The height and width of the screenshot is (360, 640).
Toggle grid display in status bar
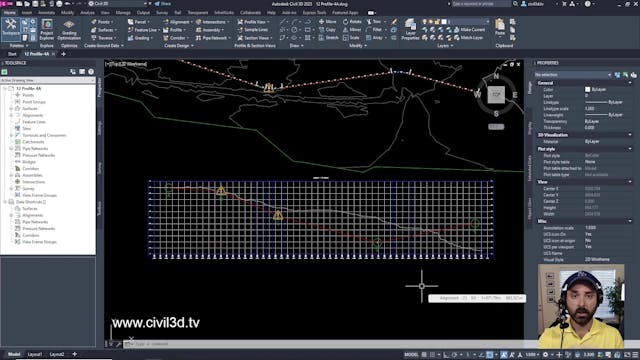[424, 355]
